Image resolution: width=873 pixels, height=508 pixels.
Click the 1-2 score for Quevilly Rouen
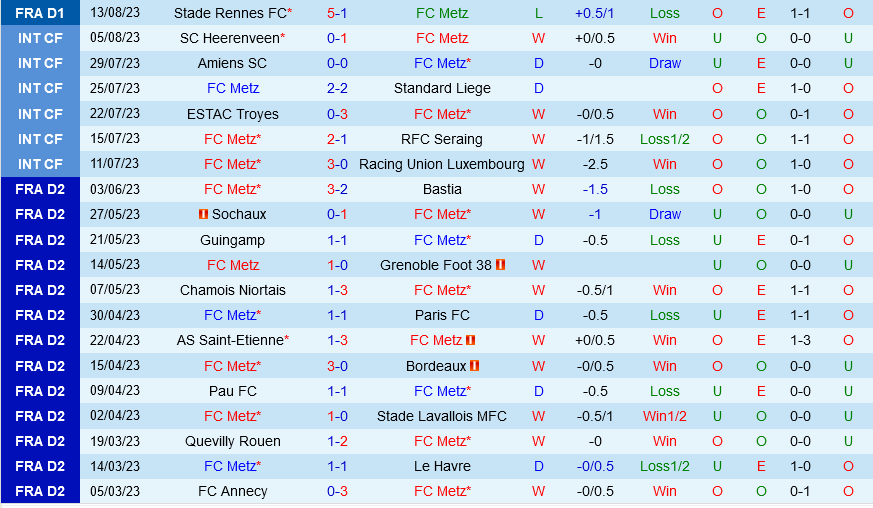pos(337,441)
